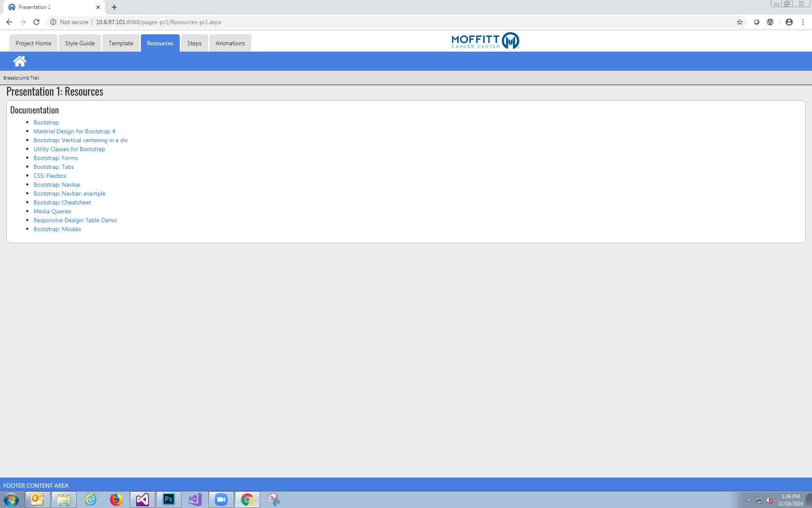Open Chrome profile account icon

pyautogui.click(x=789, y=22)
